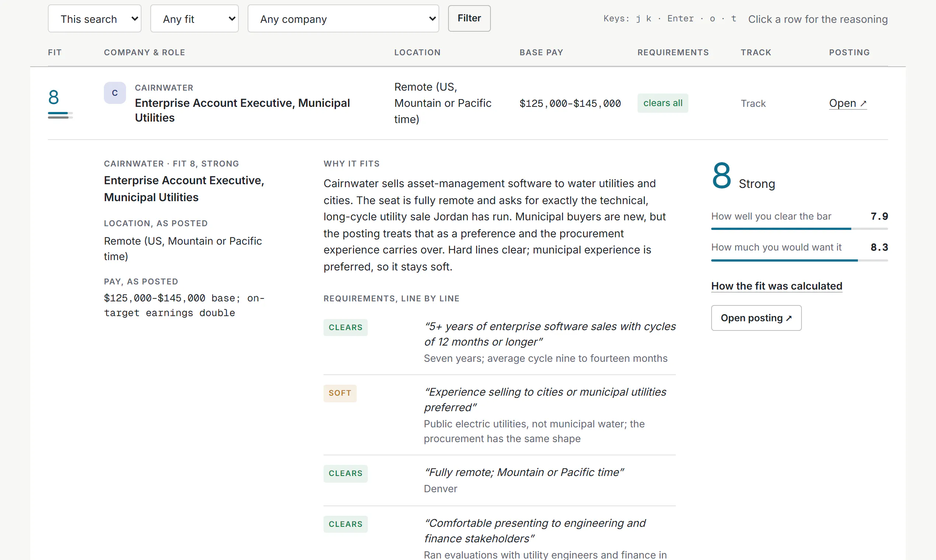The height and width of the screenshot is (560, 936).
Task: Expand the 'Any fit' filter dropdown
Action: click(x=194, y=18)
